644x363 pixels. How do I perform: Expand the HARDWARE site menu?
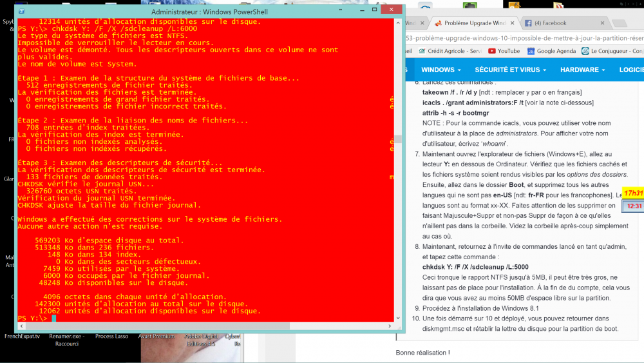click(582, 70)
